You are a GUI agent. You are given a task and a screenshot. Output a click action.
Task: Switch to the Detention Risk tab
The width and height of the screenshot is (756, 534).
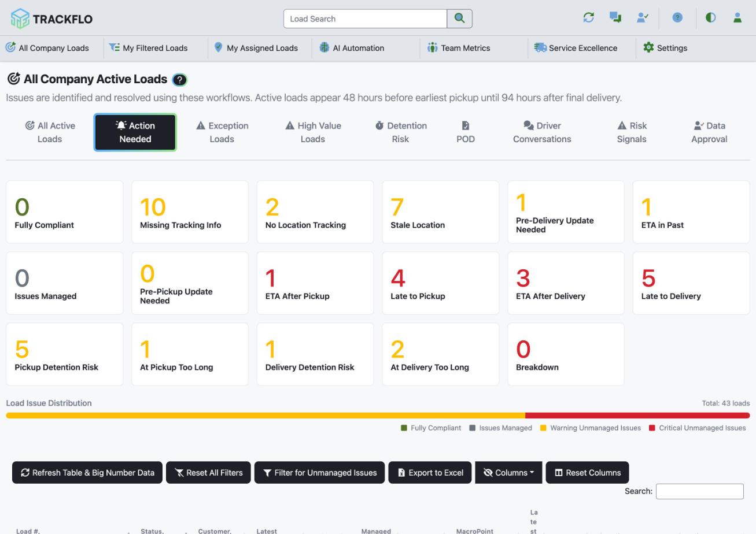click(400, 132)
